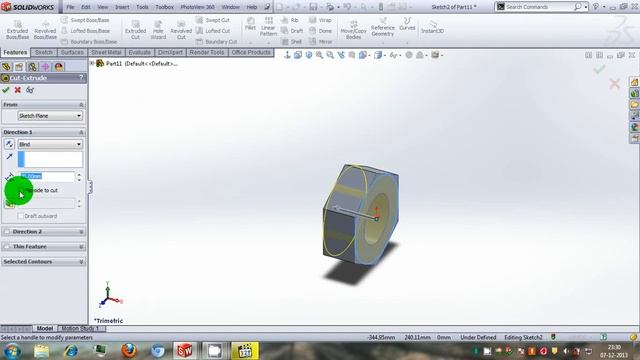Click Zoom to Fit in the heads-up toolbar
Screen dimensions: 640x360
point(319,55)
